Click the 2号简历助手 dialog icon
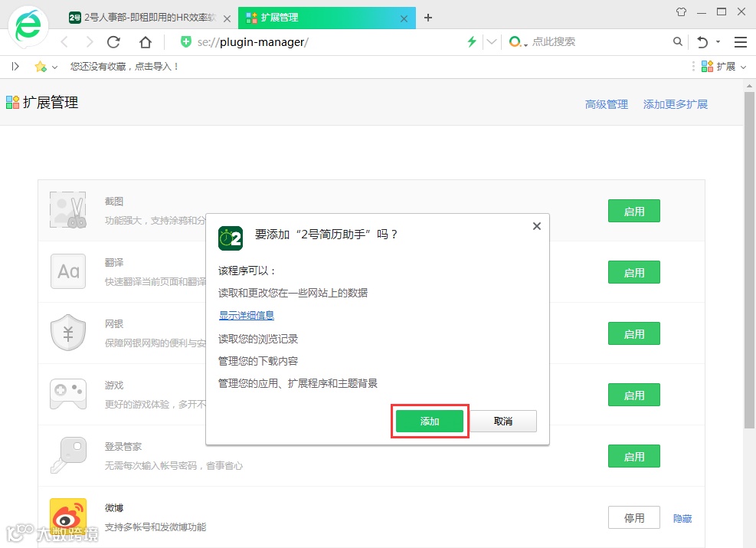Image resolution: width=756 pixels, height=548 pixels. pos(231,238)
